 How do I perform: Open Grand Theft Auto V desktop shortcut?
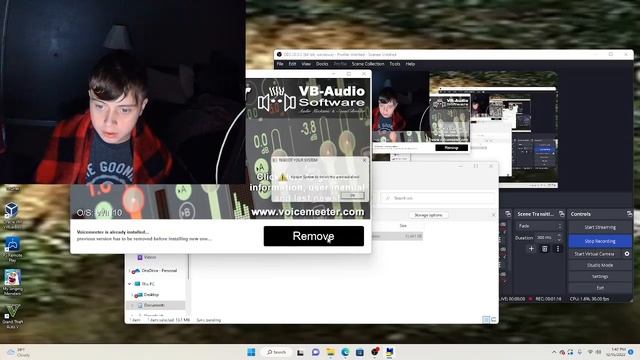(12, 316)
